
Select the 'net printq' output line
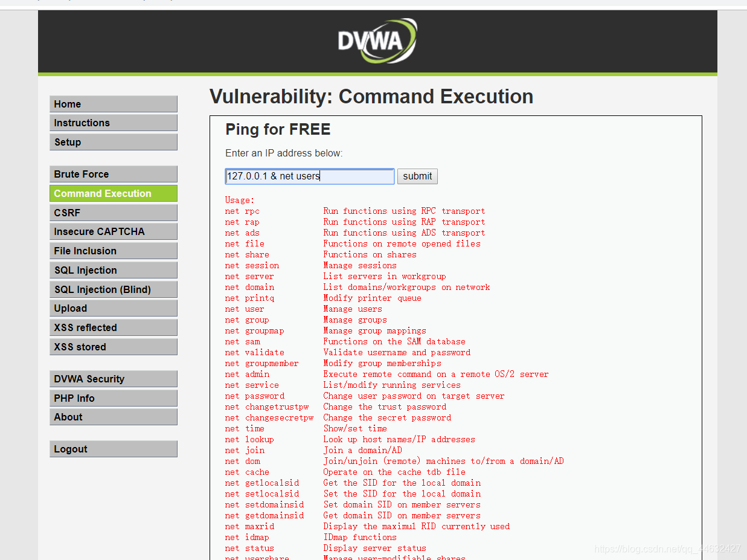point(323,298)
